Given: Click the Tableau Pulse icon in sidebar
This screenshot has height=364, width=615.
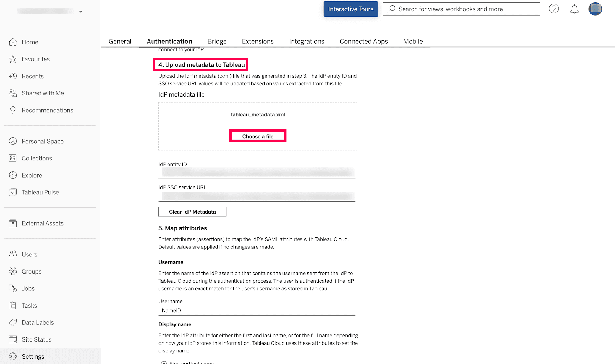Looking at the screenshot, I should click(x=13, y=192).
